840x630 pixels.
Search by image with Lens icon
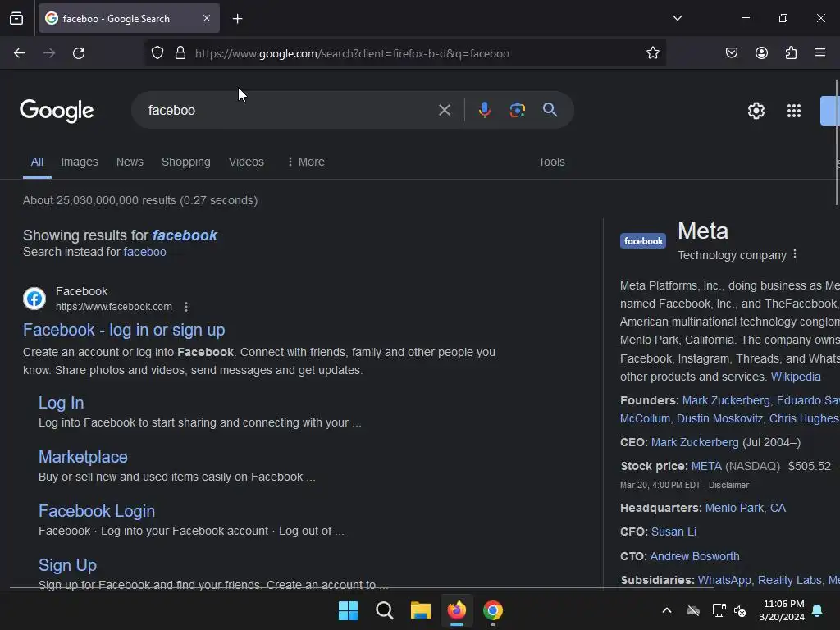coord(517,111)
